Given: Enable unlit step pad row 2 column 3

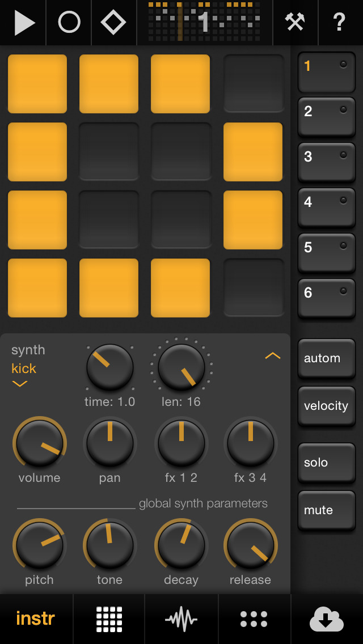Looking at the screenshot, I should (x=180, y=152).
